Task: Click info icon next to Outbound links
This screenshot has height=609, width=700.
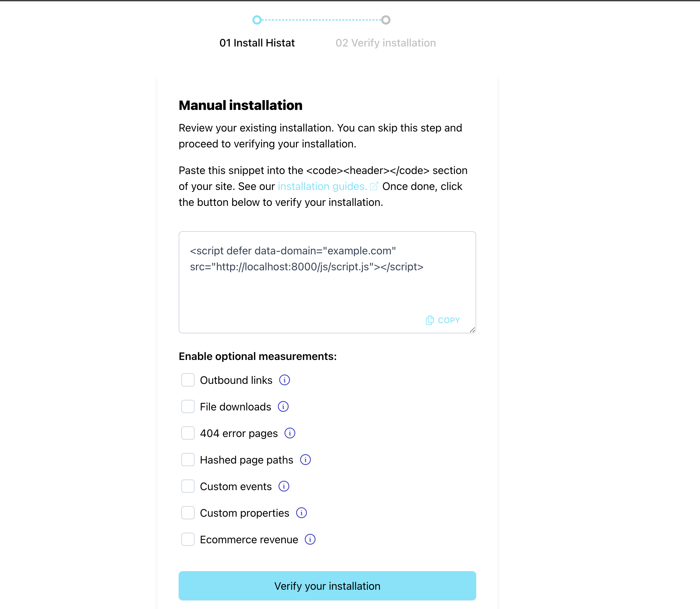Action: point(284,380)
